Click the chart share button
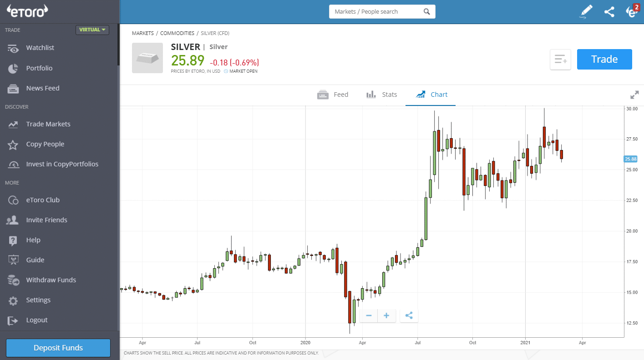The height and width of the screenshot is (360, 644). (409, 315)
